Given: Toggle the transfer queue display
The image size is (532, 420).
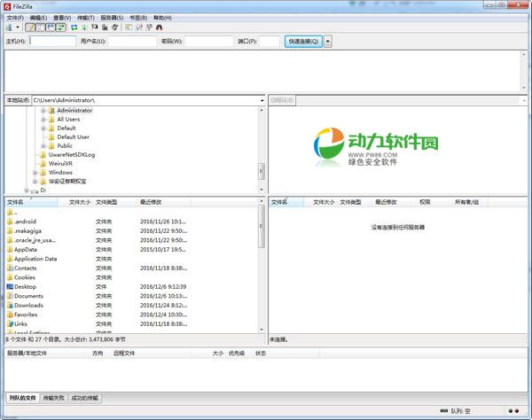Looking at the screenshot, I should pos(60,27).
